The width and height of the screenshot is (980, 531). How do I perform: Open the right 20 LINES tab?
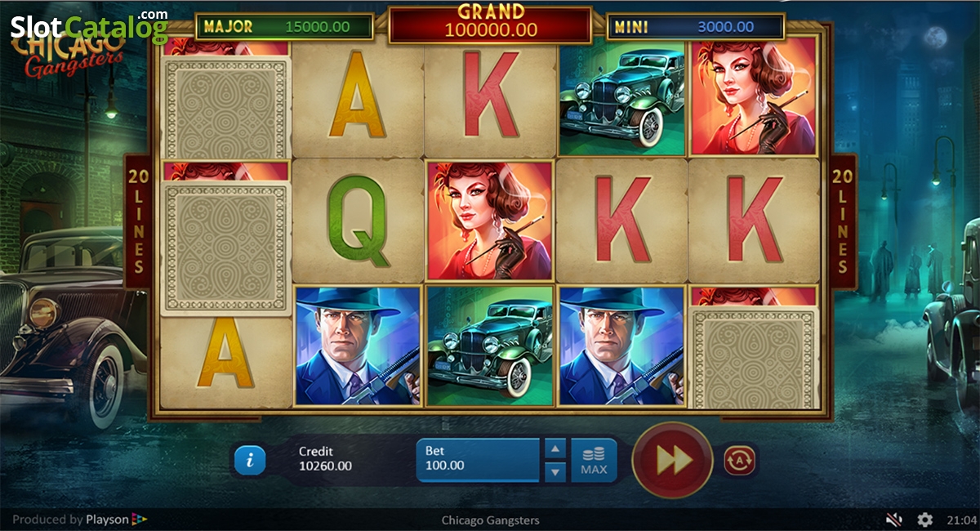pyautogui.click(x=843, y=222)
